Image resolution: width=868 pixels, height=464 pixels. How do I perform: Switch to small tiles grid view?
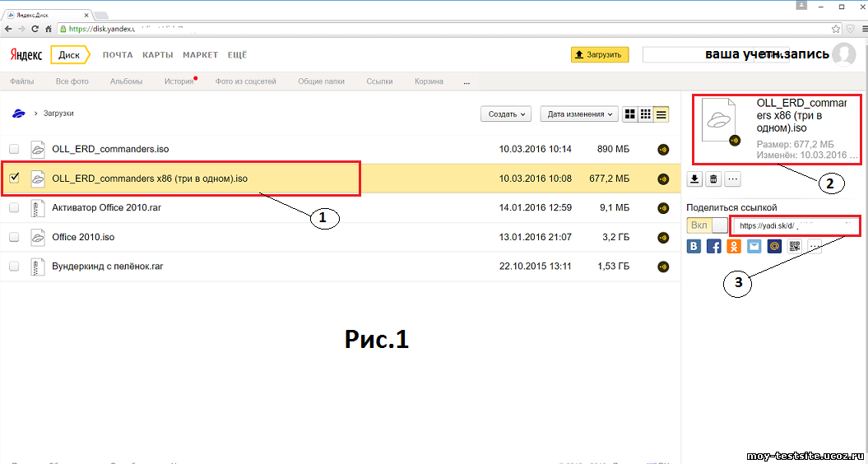tap(646, 114)
